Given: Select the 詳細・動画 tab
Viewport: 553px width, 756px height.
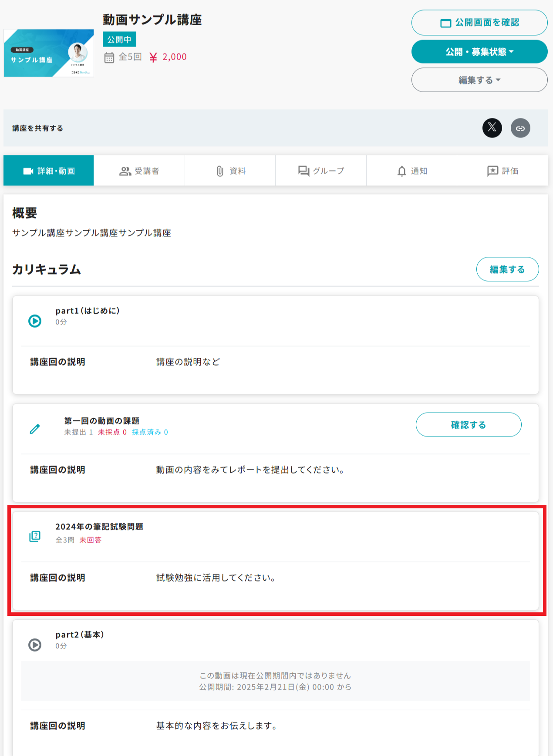Looking at the screenshot, I should pos(49,171).
